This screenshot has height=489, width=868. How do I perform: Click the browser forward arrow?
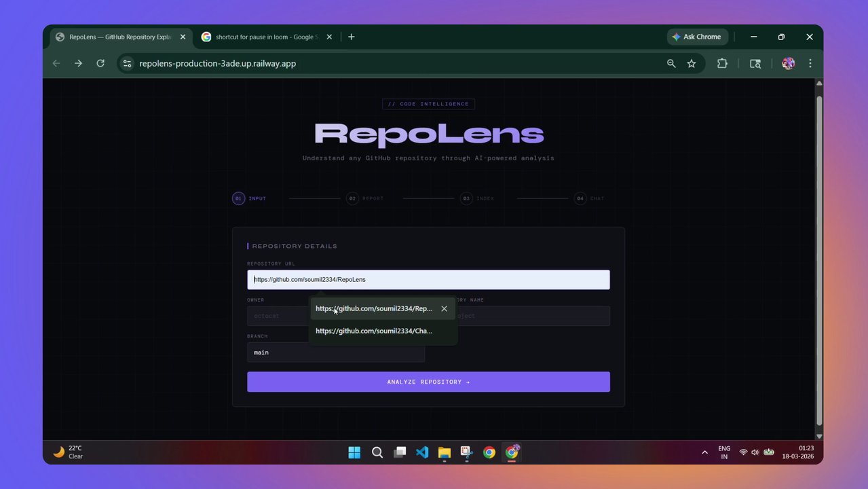click(79, 63)
